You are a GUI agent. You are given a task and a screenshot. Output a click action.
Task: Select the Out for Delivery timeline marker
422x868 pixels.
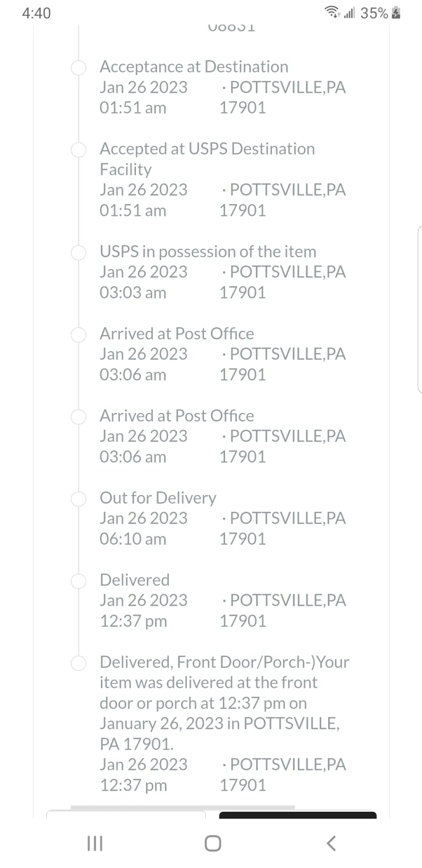click(78, 499)
